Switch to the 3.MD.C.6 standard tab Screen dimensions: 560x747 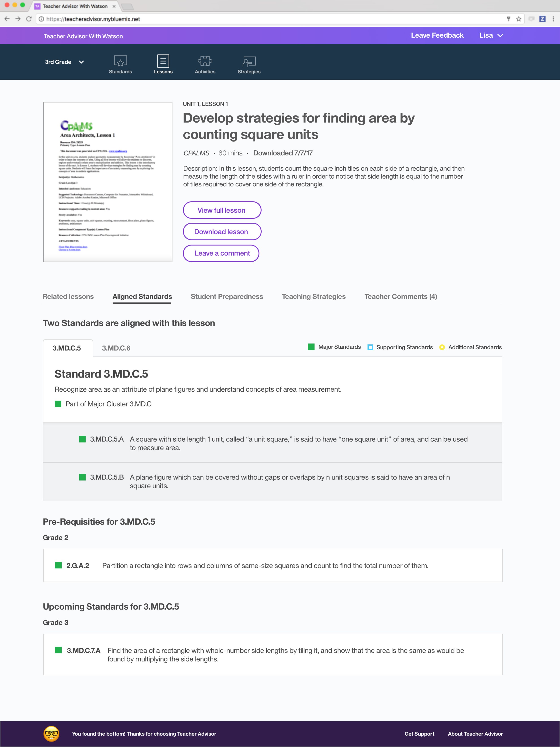[x=116, y=348]
